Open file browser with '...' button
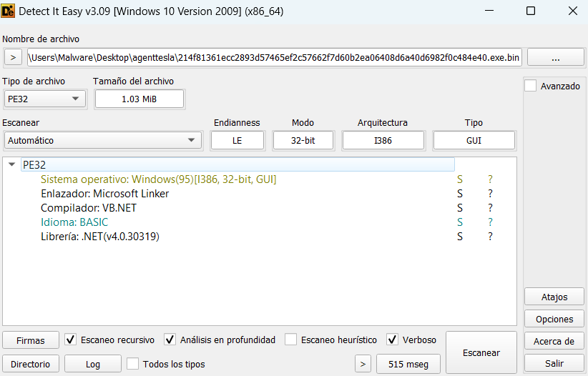The width and height of the screenshot is (588, 376). coord(556,57)
